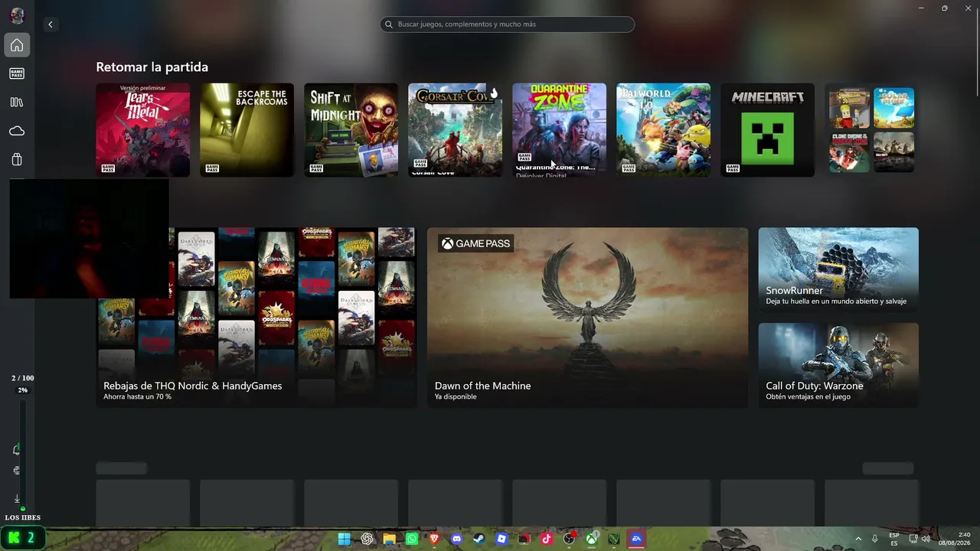Viewport: 980px width, 551px height.
Task: Open the SnowRunner promo card
Action: tap(838, 269)
